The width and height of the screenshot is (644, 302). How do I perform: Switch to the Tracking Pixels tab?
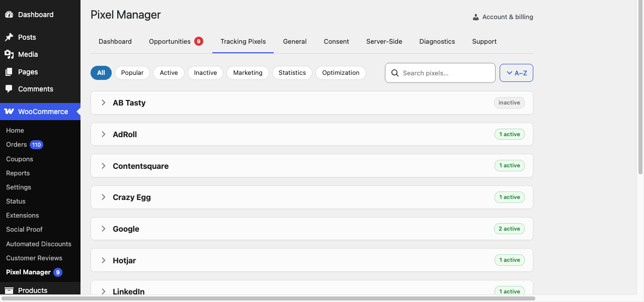tap(243, 42)
